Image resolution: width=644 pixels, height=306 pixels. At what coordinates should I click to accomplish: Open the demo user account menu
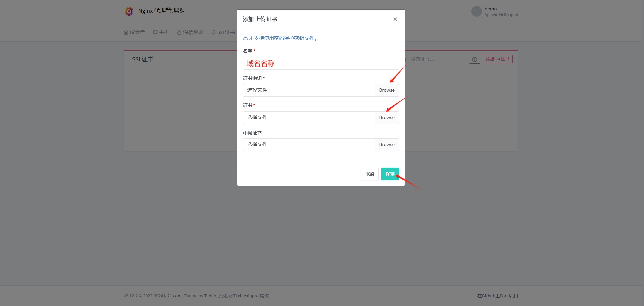pos(495,11)
